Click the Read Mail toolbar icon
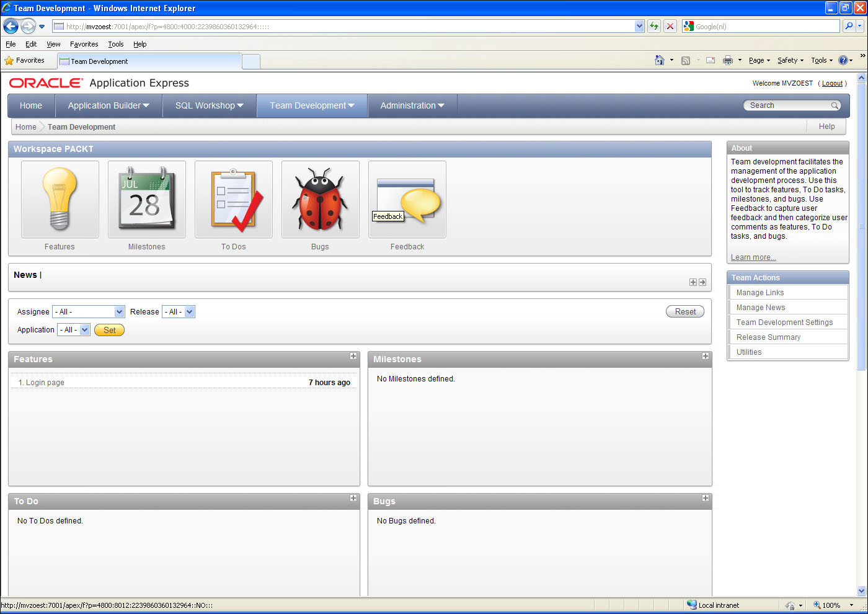This screenshot has width=868, height=614. [x=711, y=60]
